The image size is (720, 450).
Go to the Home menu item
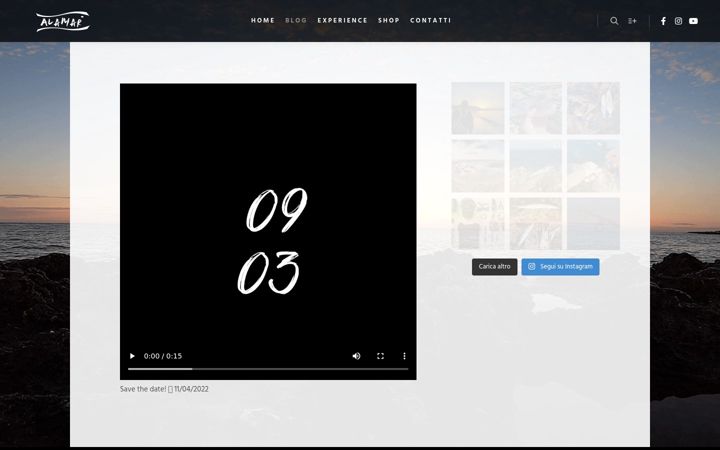coord(263,21)
